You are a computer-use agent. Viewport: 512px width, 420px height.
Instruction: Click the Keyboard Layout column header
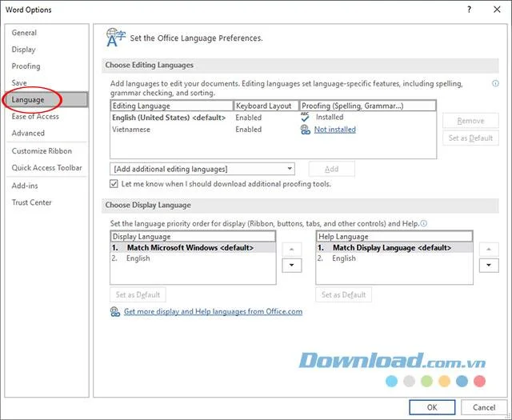[266, 106]
